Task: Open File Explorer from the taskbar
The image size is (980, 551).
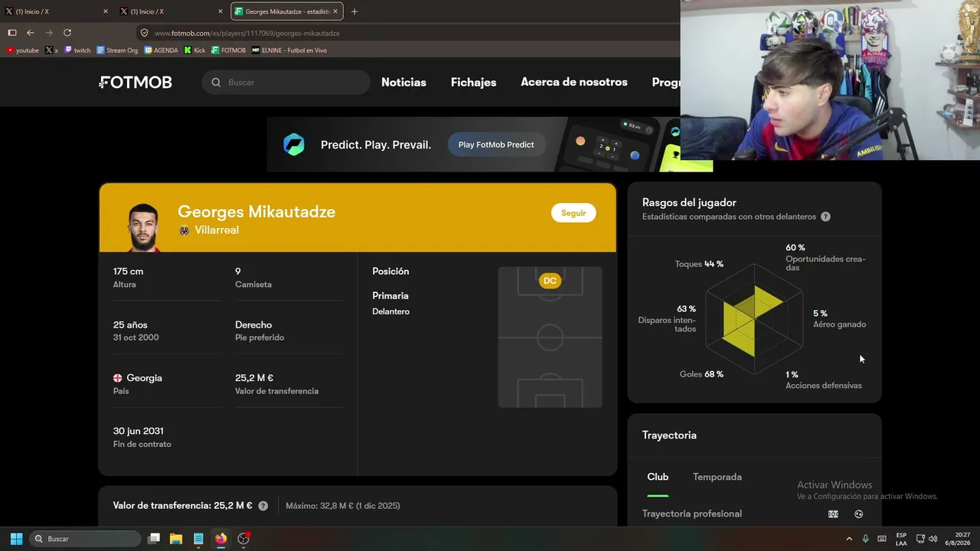Action: click(x=176, y=539)
